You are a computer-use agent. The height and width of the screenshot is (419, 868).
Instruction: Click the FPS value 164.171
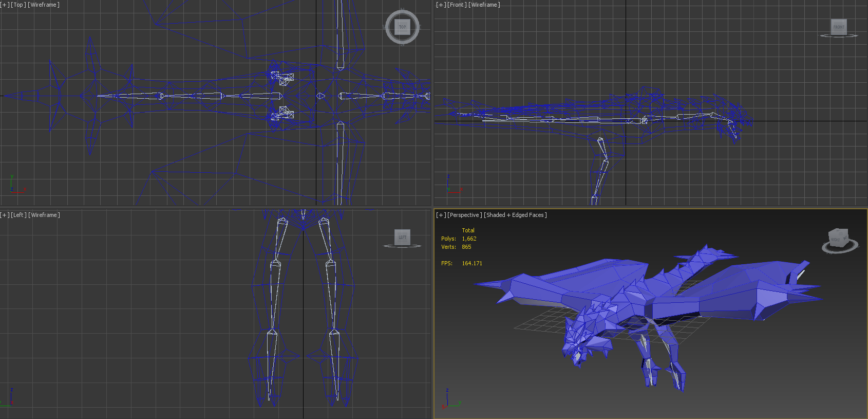[x=472, y=263]
